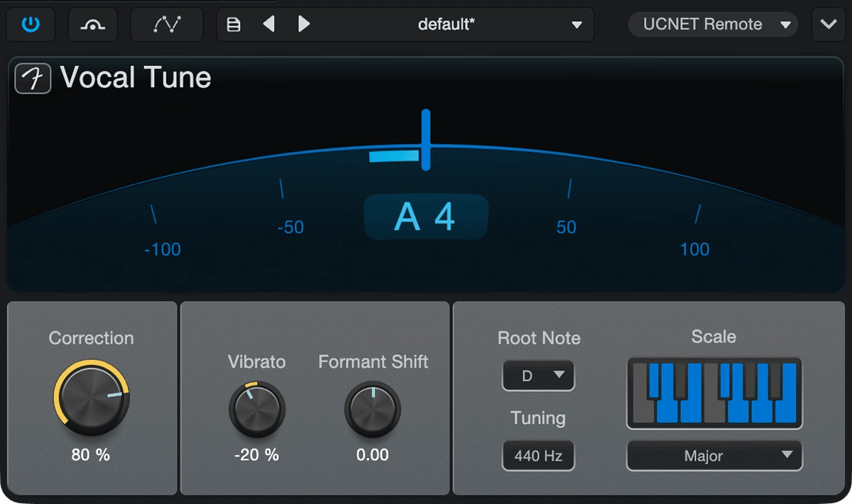Image resolution: width=852 pixels, height=504 pixels.
Task: Click the A 4 detected note display
Action: (x=426, y=217)
